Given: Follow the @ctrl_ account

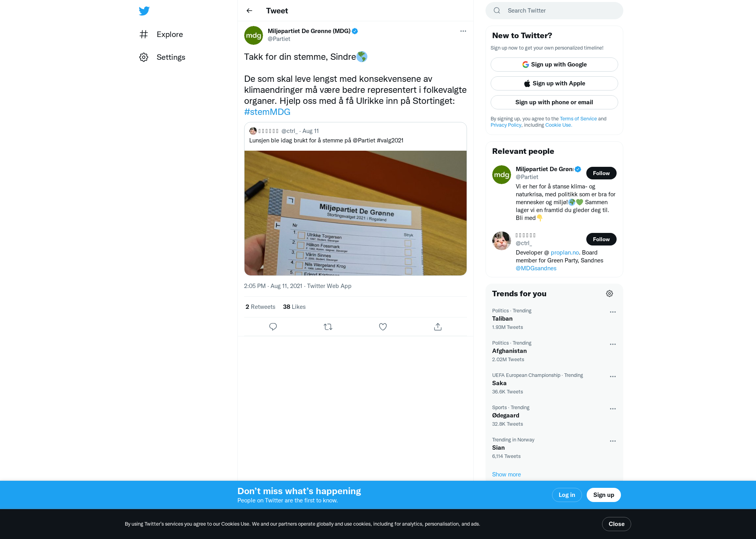Looking at the screenshot, I should (601, 239).
